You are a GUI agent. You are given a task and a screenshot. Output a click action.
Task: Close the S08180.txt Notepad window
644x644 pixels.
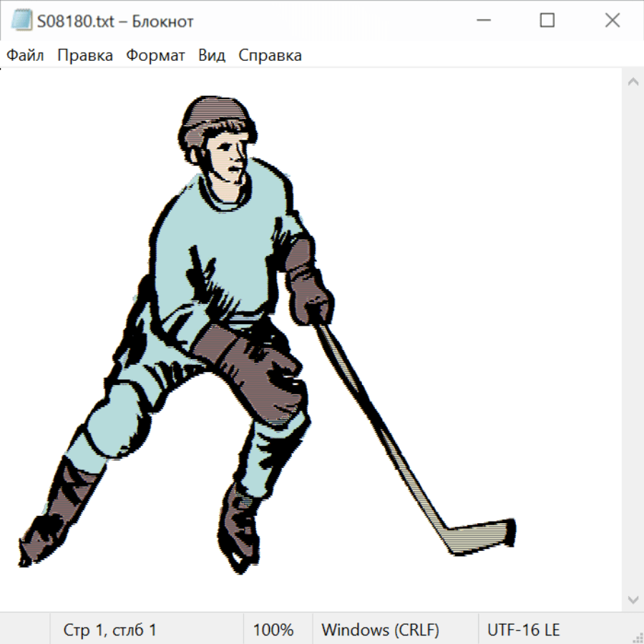point(612,21)
